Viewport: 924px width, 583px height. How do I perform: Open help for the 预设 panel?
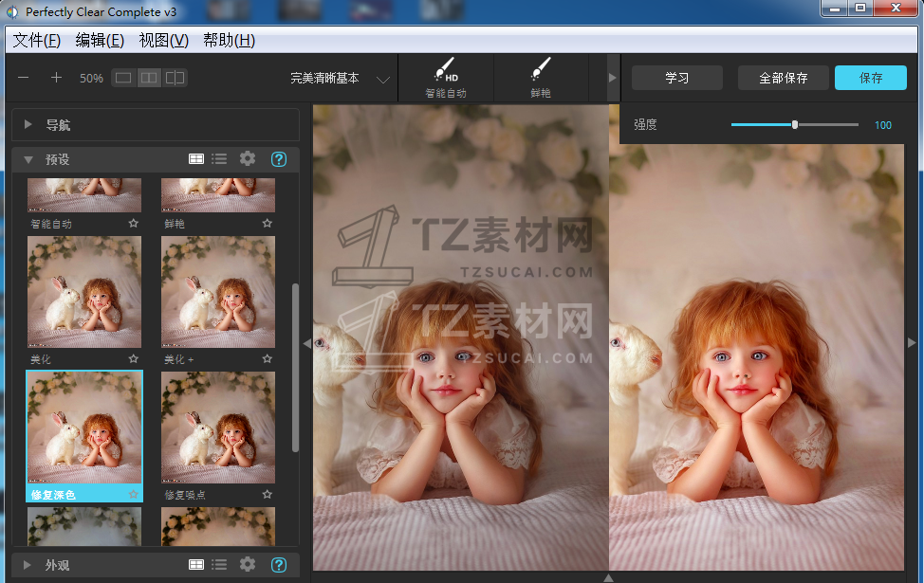[279, 159]
